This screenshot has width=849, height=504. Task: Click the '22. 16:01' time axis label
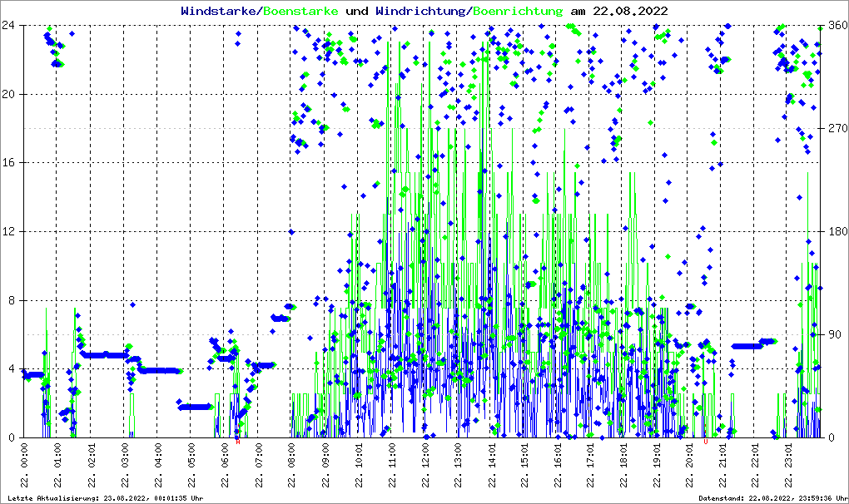point(558,465)
